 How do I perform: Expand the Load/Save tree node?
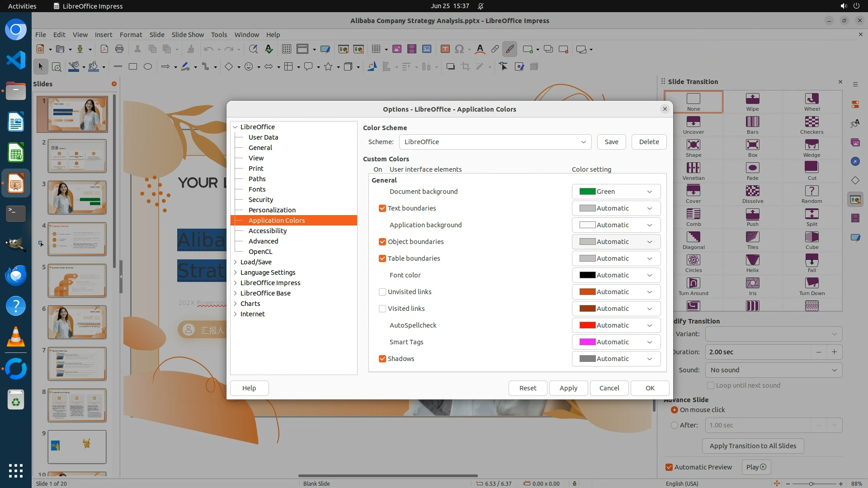(236, 262)
